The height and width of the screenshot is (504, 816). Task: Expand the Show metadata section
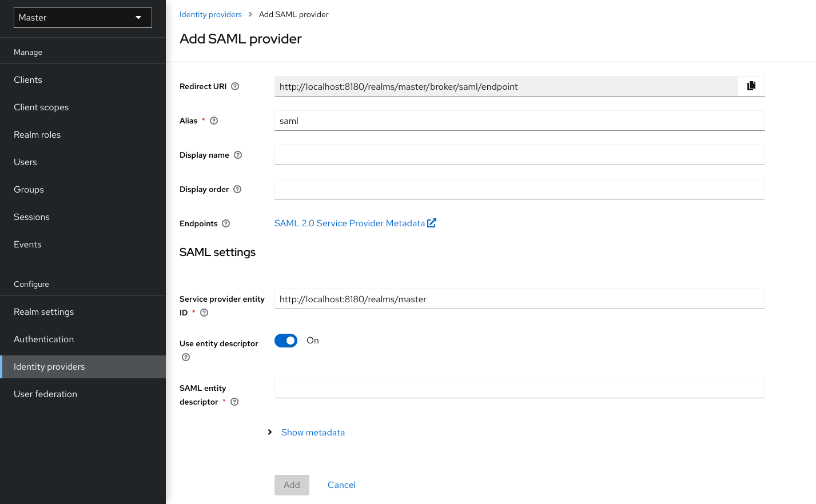click(x=312, y=432)
